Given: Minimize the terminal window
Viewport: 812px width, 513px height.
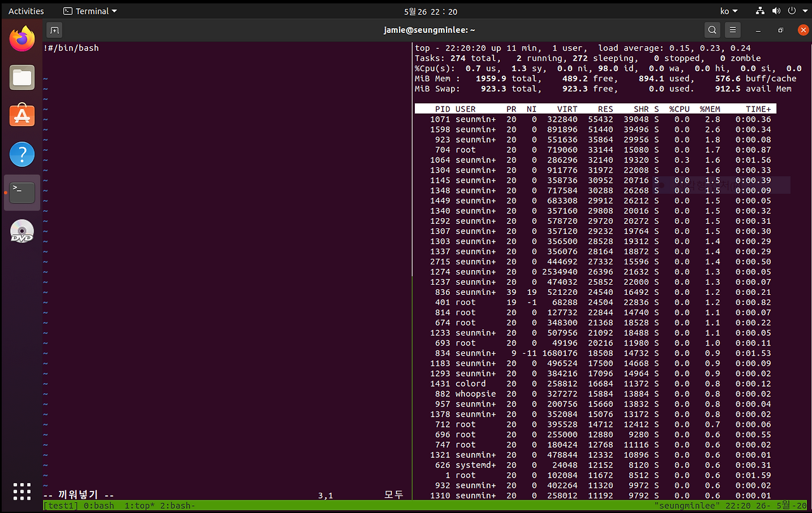Looking at the screenshot, I should pyautogui.click(x=758, y=30).
